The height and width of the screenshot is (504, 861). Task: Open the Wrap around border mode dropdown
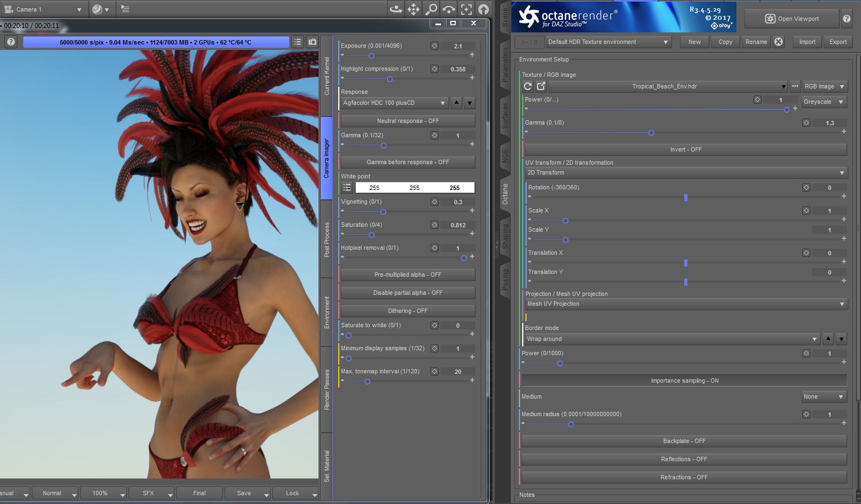[x=672, y=339]
